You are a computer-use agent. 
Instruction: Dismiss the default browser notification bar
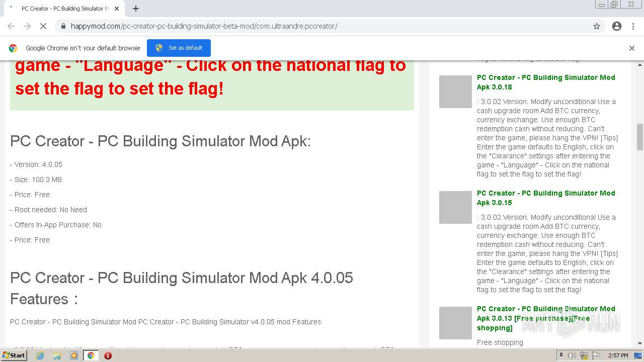click(x=632, y=48)
